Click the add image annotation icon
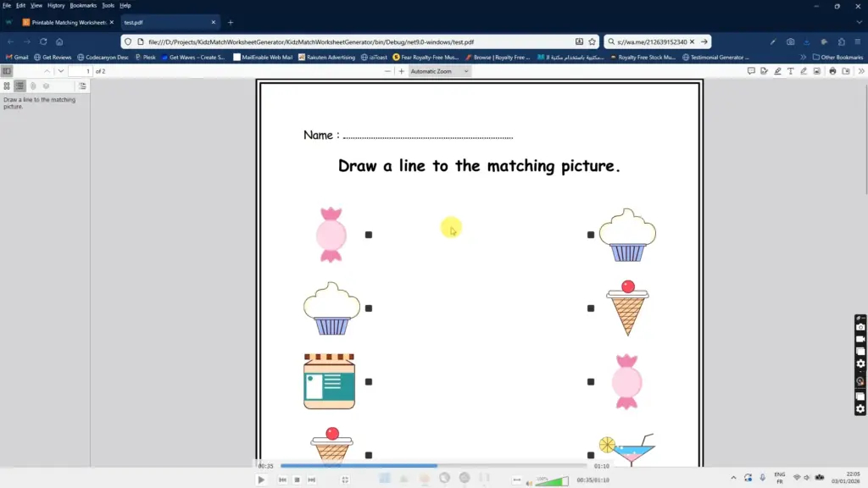This screenshot has height=488, width=868. point(816,71)
